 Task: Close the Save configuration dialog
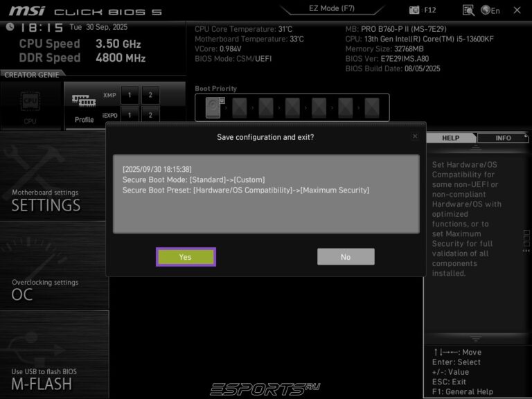(415, 136)
